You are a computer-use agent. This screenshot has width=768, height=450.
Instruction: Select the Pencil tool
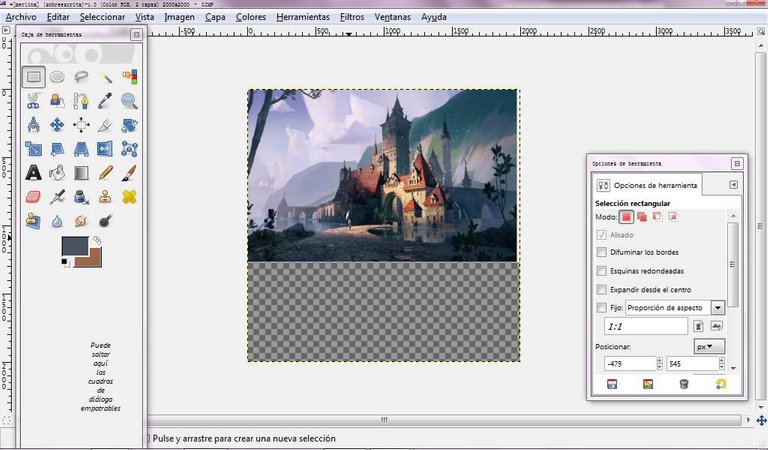(x=105, y=173)
